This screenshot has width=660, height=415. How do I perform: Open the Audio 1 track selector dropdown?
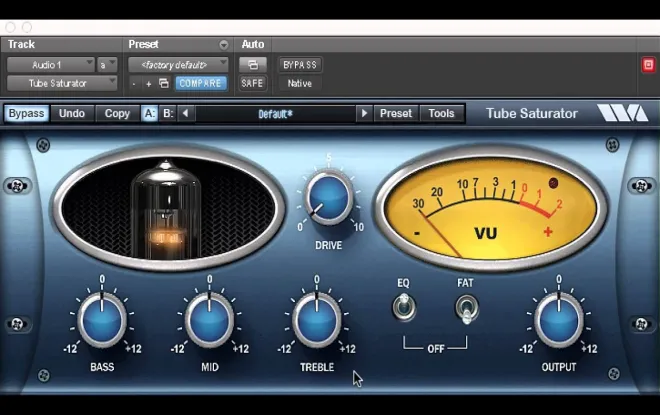point(51,65)
